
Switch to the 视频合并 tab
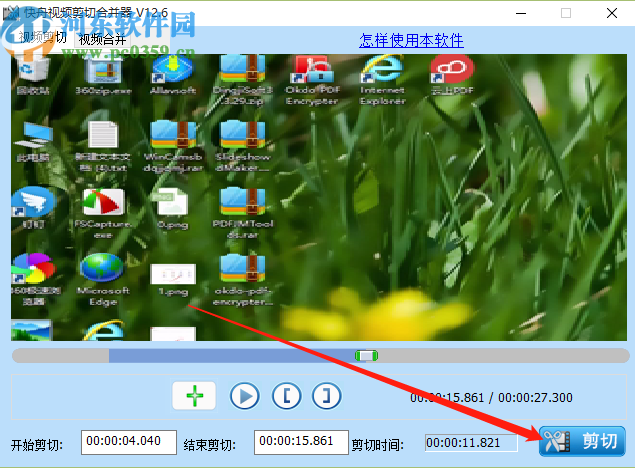click(x=102, y=39)
